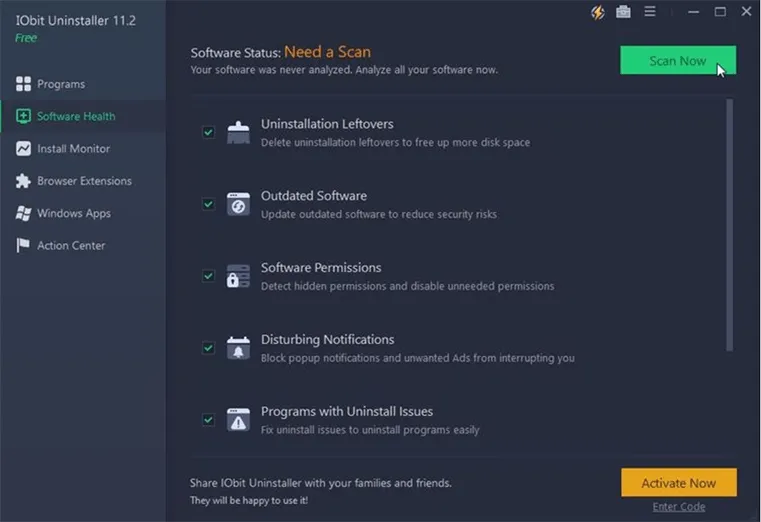Click the Outdated Software icon
The image size is (761, 522).
[x=238, y=204]
